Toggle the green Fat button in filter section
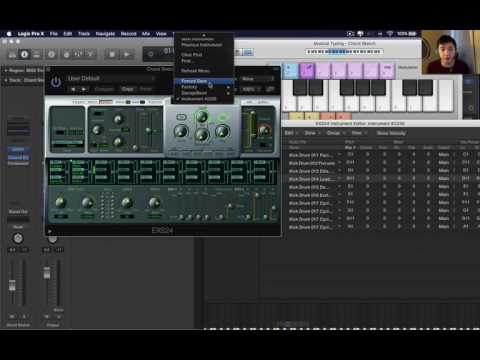 [x=223, y=117]
